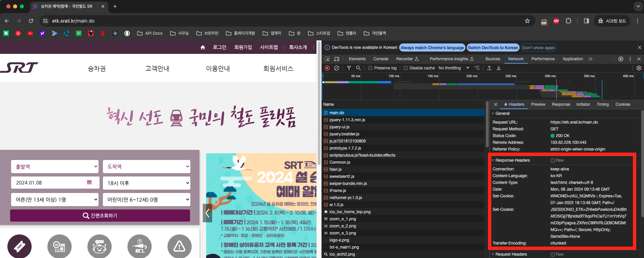Open the 승차권 menu
The height and width of the screenshot is (258, 644).
click(x=97, y=68)
